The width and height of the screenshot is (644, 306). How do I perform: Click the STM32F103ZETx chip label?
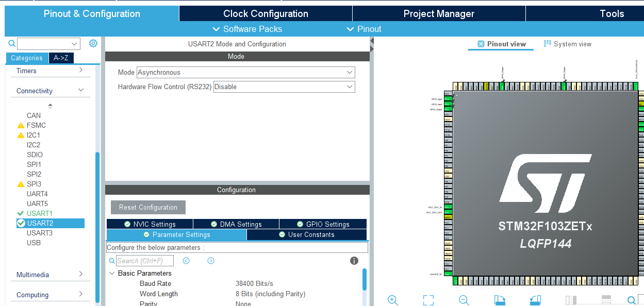coord(545,226)
